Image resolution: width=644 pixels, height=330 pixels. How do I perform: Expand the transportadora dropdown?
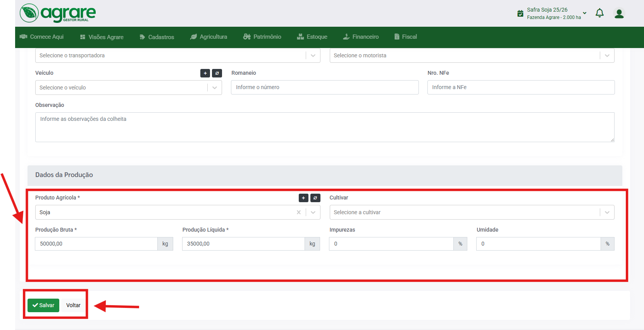[x=313, y=55]
